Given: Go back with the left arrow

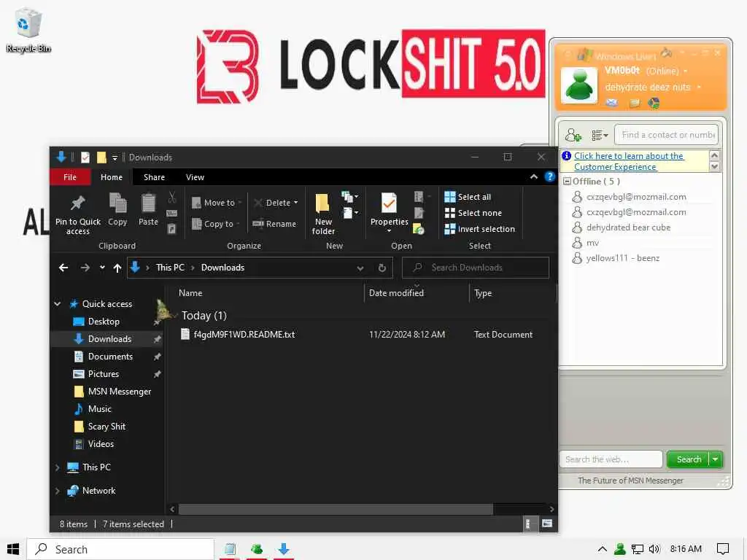Looking at the screenshot, I should click(x=63, y=268).
